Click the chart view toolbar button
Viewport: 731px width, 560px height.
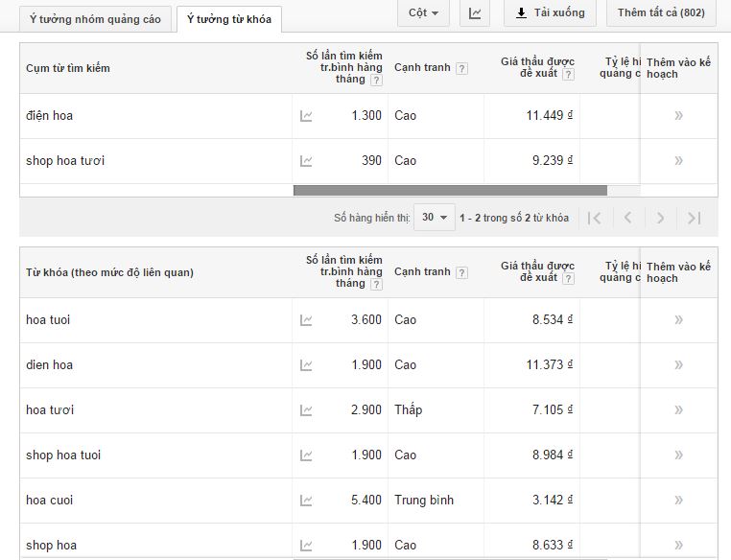[x=476, y=13]
